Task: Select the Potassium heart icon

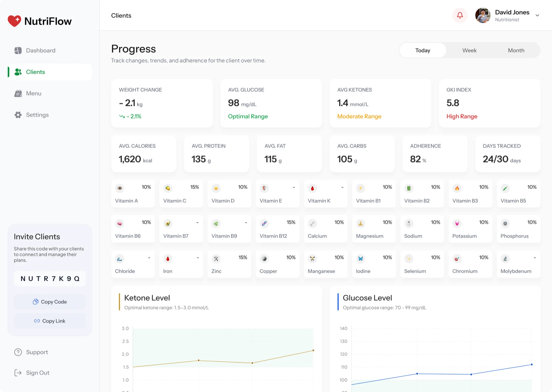Action: tap(457, 223)
